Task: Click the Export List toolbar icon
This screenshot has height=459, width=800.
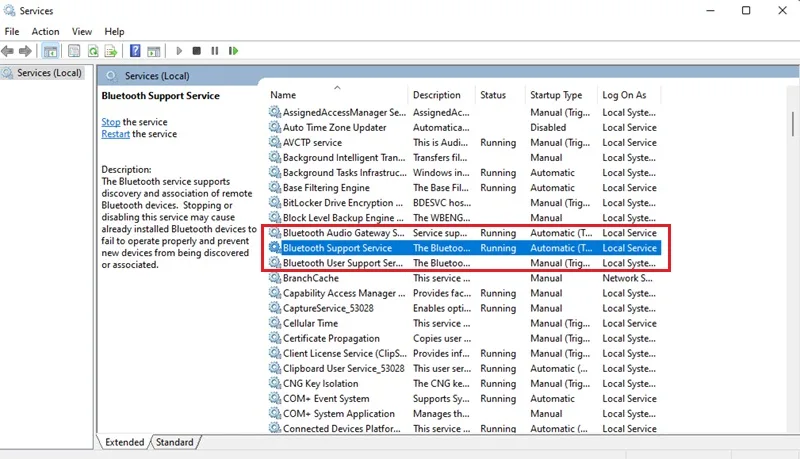Action: pyautogui.click(x=111, y=51)
